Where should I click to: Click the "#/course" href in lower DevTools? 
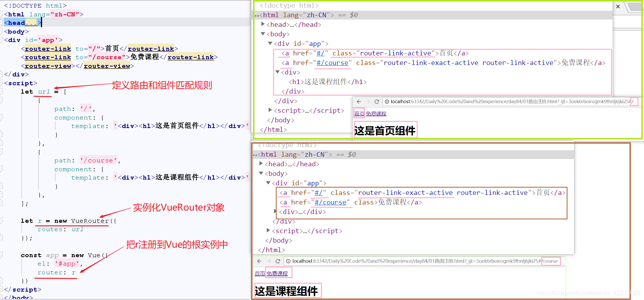coord(331,202)
